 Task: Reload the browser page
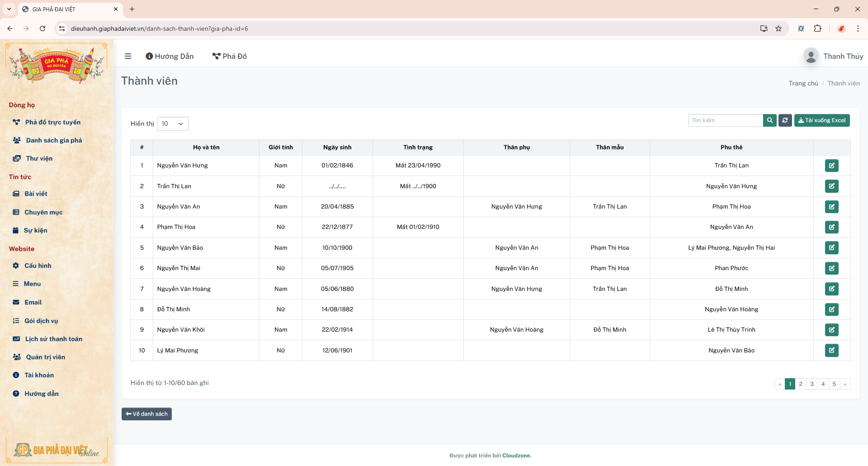tap(42, 29)
